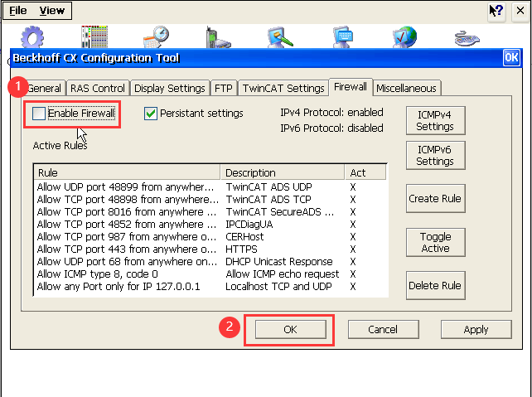Image resolution: width=532 pixels, height=397 pixels.
Task: Open the globe with checkmark icon
Action: coord(404,36)
